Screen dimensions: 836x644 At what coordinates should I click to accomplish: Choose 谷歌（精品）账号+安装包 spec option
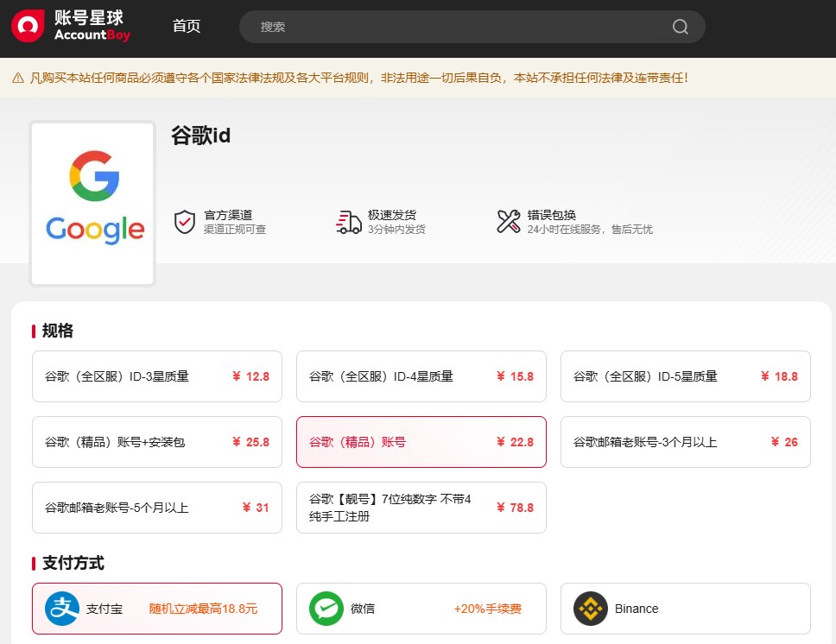[157, 442]
